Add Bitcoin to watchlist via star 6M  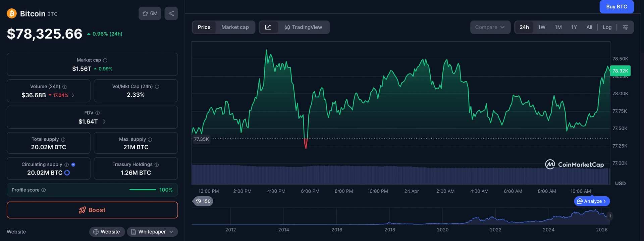point(150,13)
